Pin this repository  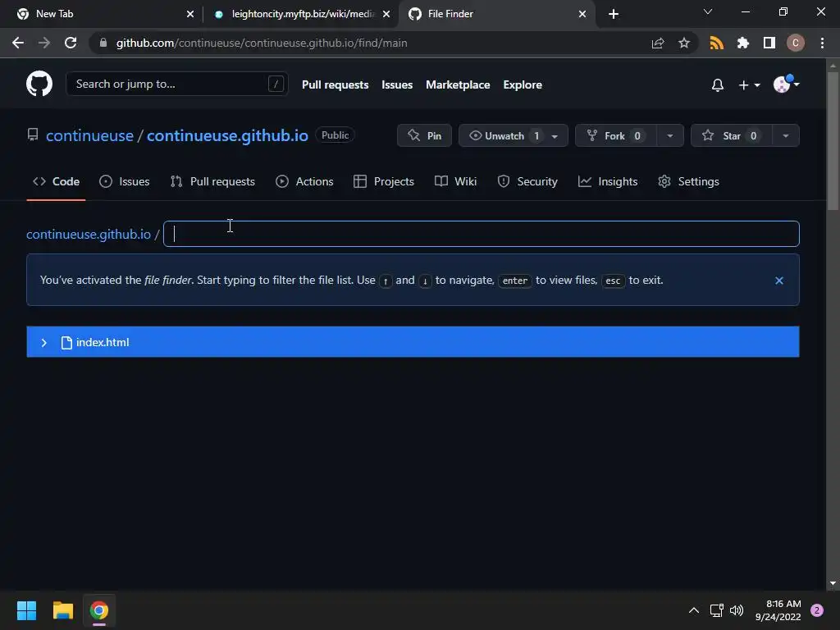coord(424,135)
